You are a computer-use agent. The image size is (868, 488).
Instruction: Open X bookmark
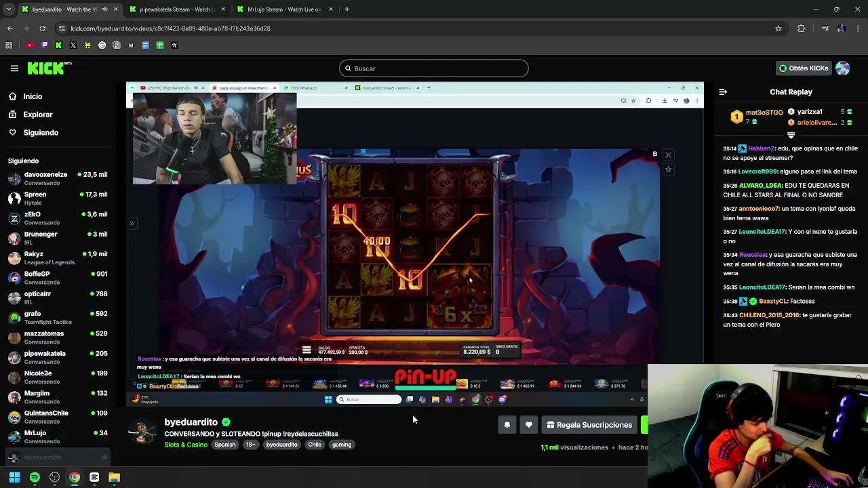tap(73, 45)
